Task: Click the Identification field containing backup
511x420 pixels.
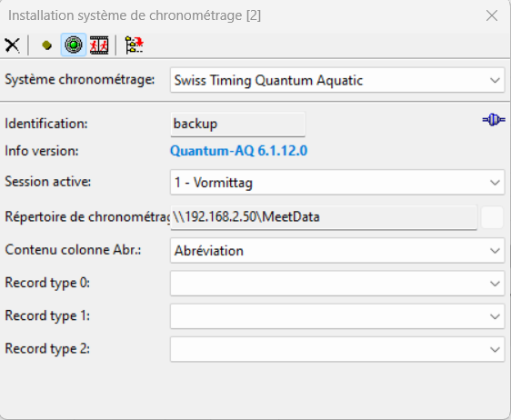Action: (x=238, y=125)
